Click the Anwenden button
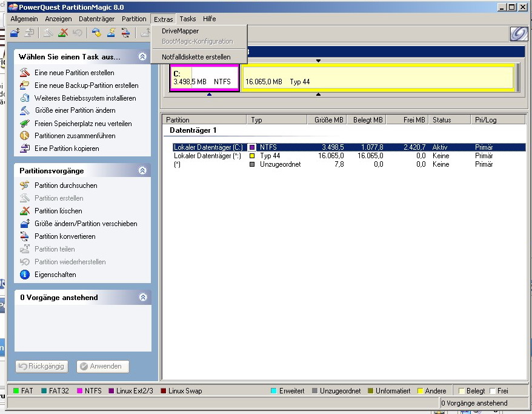 pos(103,366)
